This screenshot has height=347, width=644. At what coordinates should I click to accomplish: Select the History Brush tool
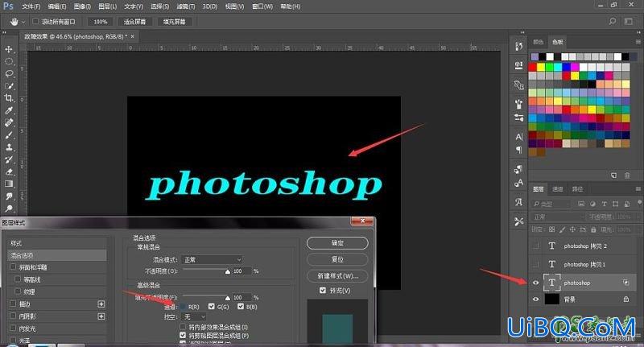click(9, 159)
